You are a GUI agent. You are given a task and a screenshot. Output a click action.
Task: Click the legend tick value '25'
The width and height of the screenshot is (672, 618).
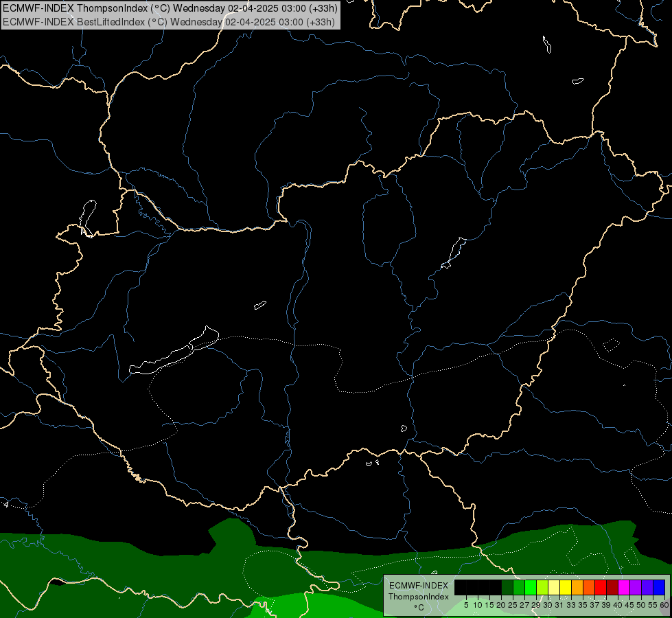[513, 605]
